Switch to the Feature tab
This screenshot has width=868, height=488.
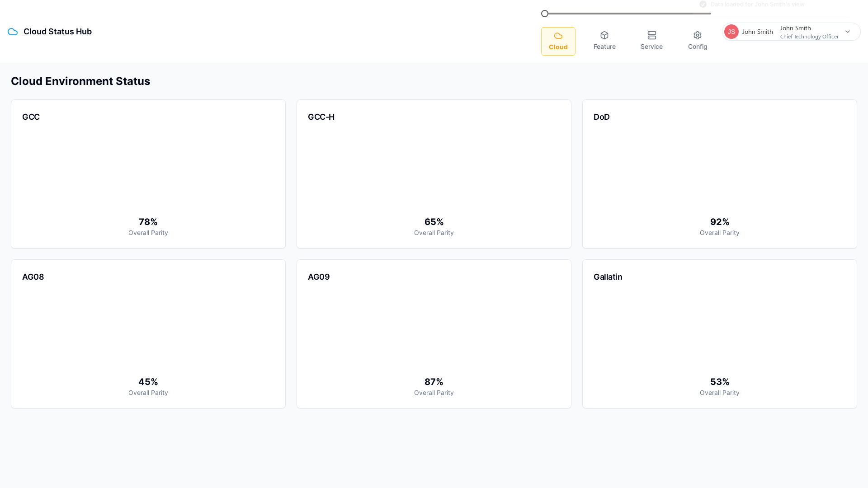pyautogui.click(x=604, y=41)
